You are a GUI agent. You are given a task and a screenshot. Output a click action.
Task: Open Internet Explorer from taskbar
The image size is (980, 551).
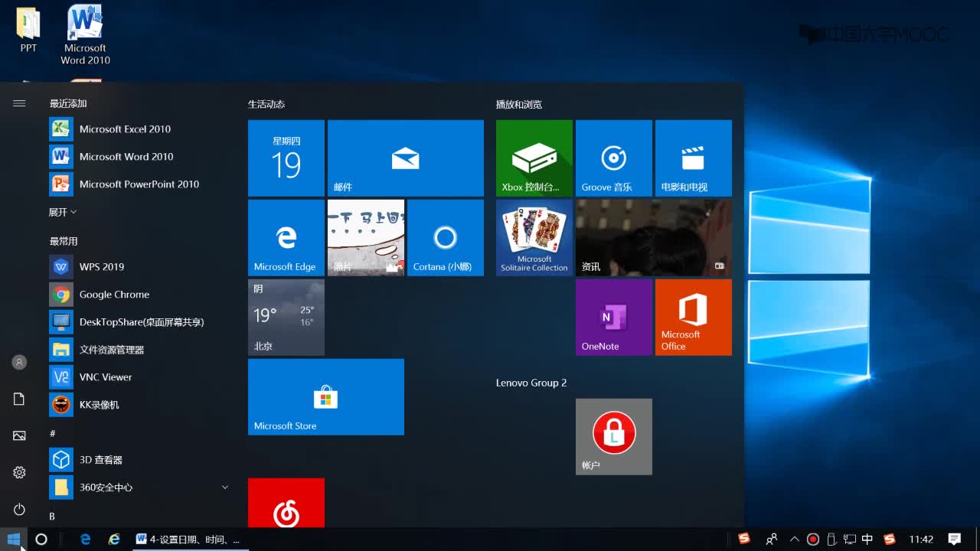click(114, 540)
